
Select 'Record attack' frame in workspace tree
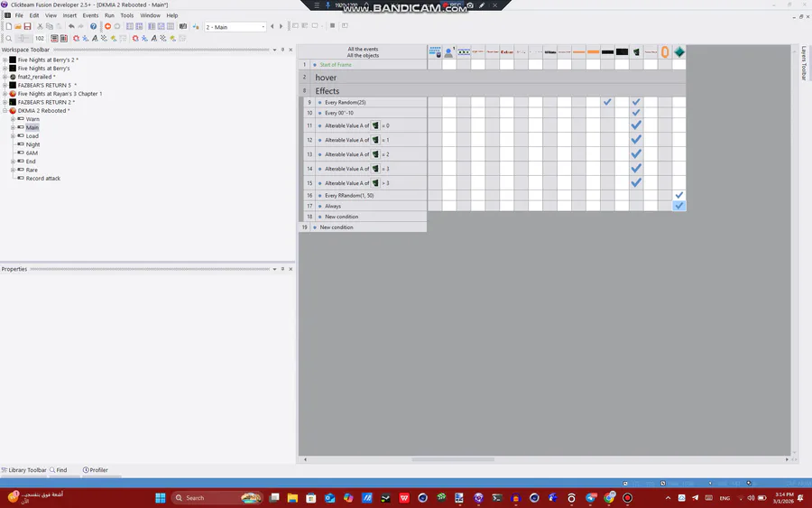(43, 178)
